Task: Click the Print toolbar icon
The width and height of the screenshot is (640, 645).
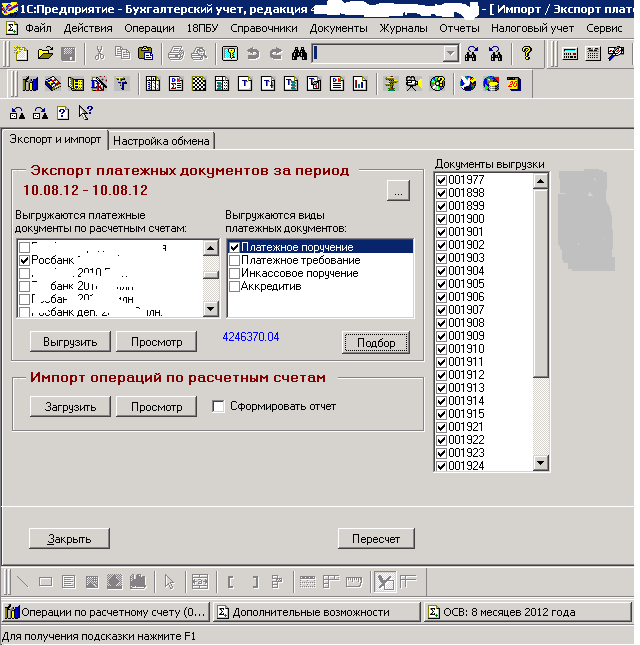Action: [x=176, y=53]
